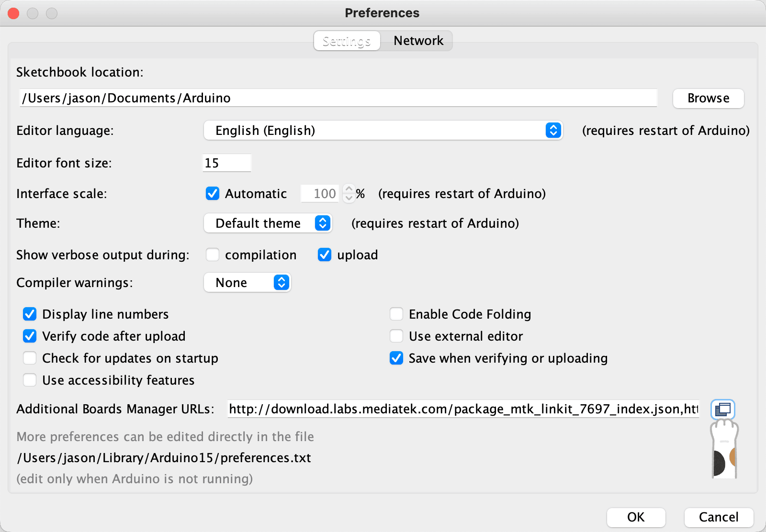Image resolution: width=766 pixels, height=532 pixels.
Task: Enable Code Folding checkbox
Action: coord(396,314)
